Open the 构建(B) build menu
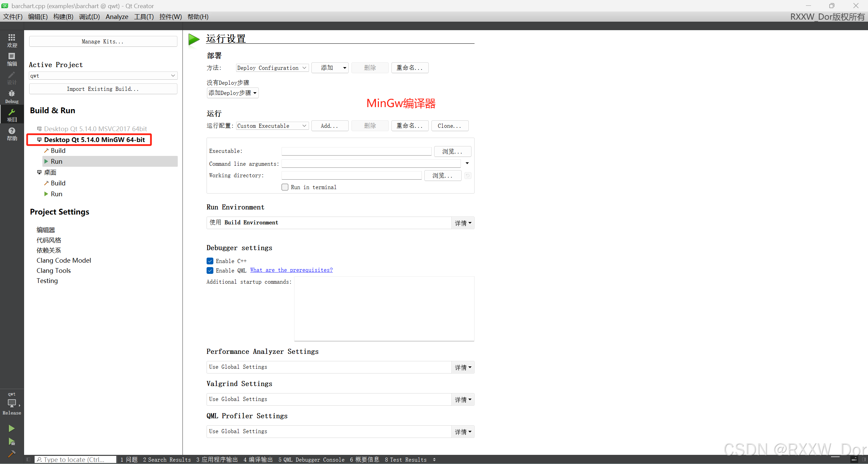 point(63,17)
